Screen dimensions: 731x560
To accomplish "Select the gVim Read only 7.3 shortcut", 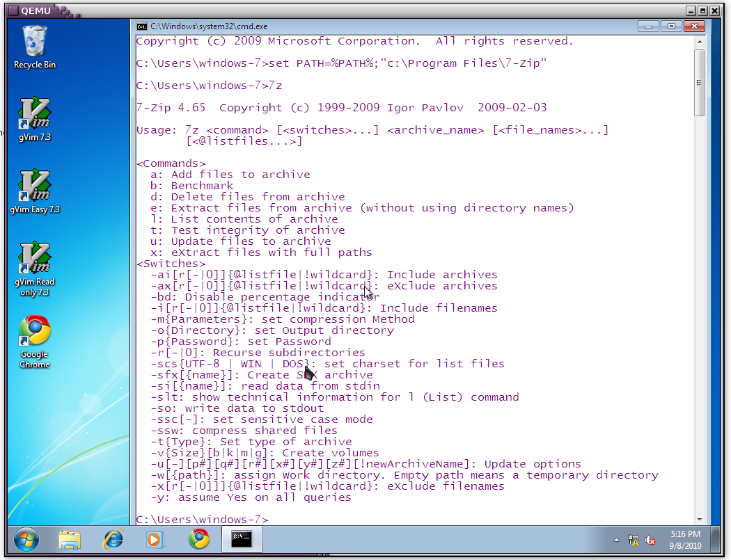I will pyautogui.click(x=35, y=263).
